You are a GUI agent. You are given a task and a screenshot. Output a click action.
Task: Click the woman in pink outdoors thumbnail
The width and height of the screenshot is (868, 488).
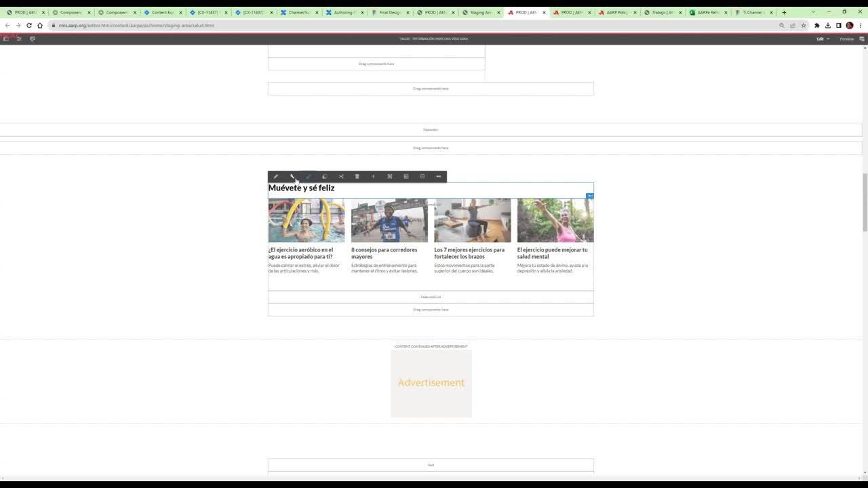(555, 220)
